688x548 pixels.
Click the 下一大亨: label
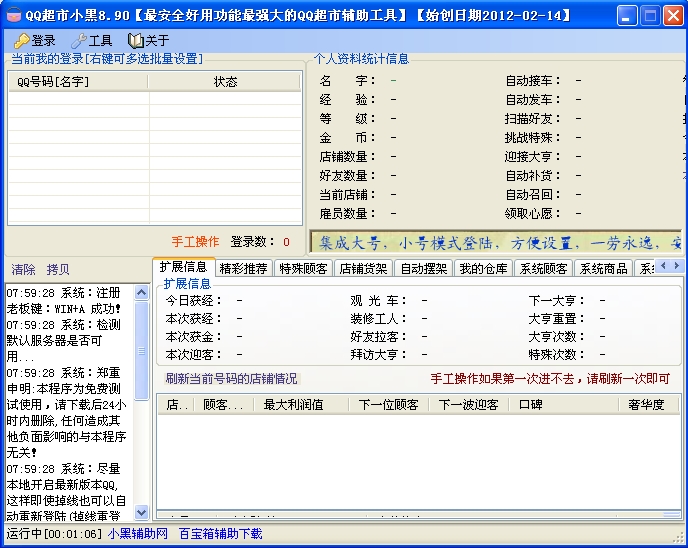coord(556,301)
